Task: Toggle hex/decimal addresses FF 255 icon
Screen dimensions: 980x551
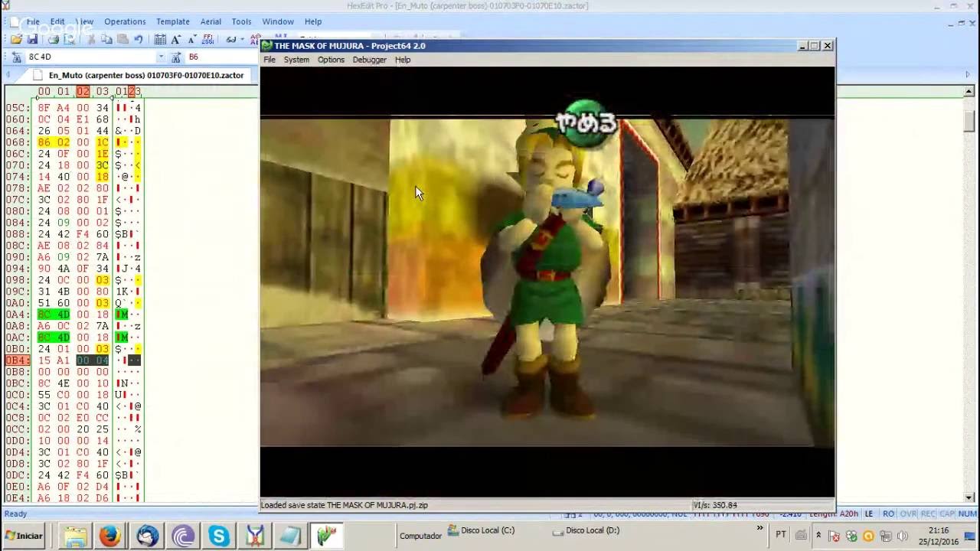Action: [x=208, y=39]
